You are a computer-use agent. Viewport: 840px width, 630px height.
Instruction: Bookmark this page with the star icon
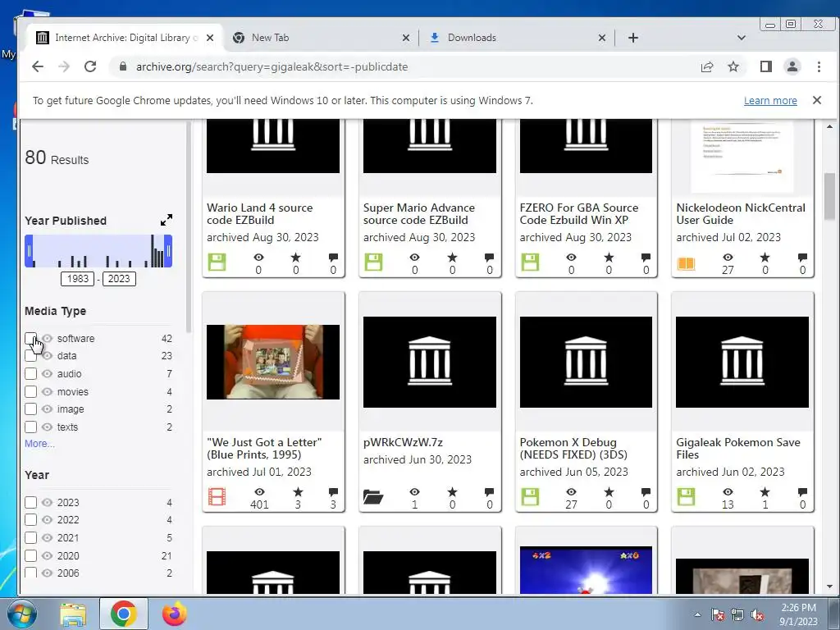point(733,66)
